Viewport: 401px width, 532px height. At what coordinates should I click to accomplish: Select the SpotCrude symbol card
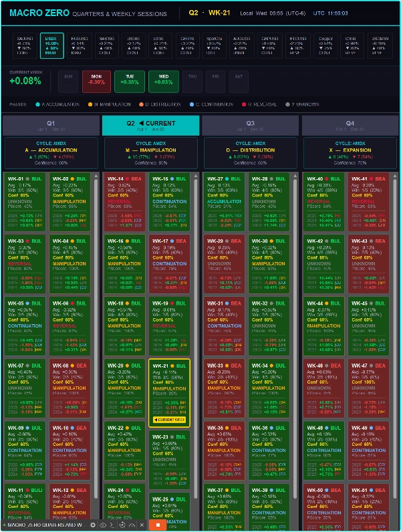[214, 46]
